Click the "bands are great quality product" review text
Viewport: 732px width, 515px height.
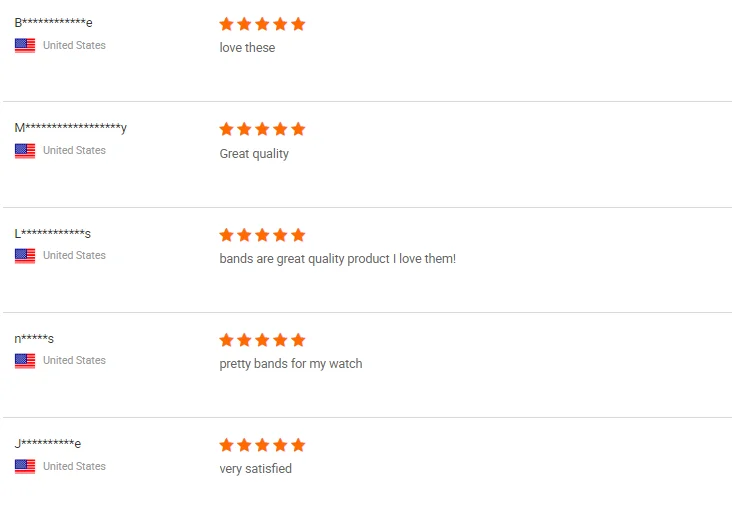[x=337, y=259]
